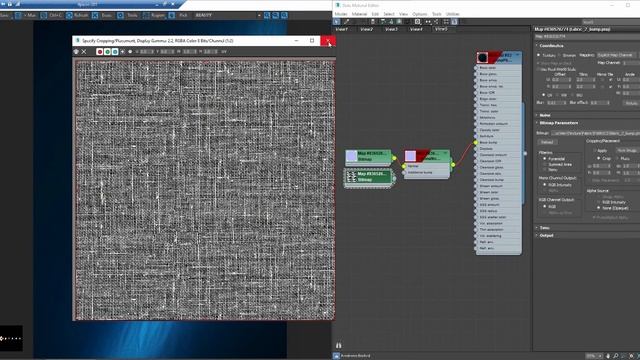The height and width of the screenshot is (360, 640).
Task: Click the Lay Out Children icon in Slate toolbar
Action: tap(436, 22)
